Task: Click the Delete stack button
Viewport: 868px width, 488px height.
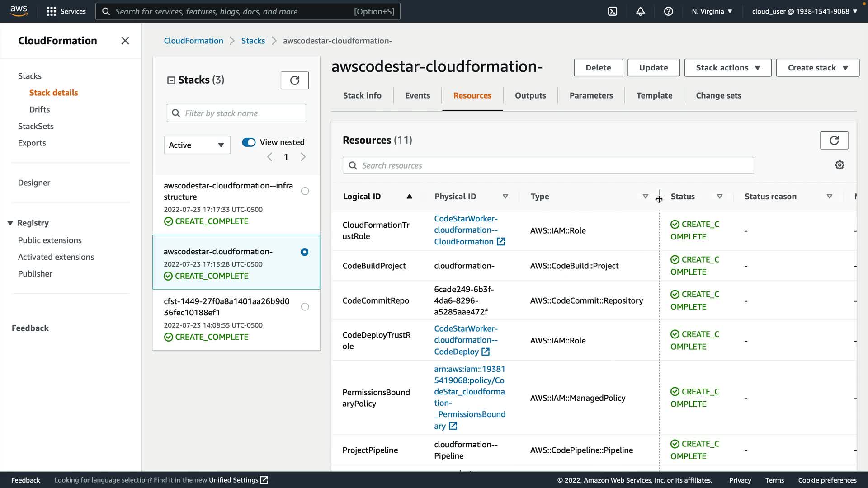Action: click(x=598, y=68)
